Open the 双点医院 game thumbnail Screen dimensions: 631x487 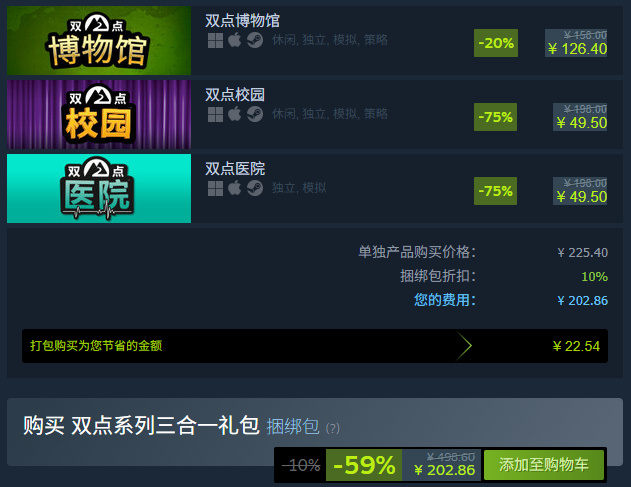point(99,188)
